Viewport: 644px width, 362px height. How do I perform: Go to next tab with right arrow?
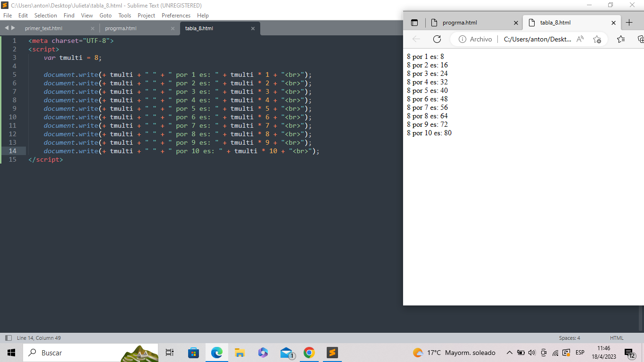pos(13,28)
